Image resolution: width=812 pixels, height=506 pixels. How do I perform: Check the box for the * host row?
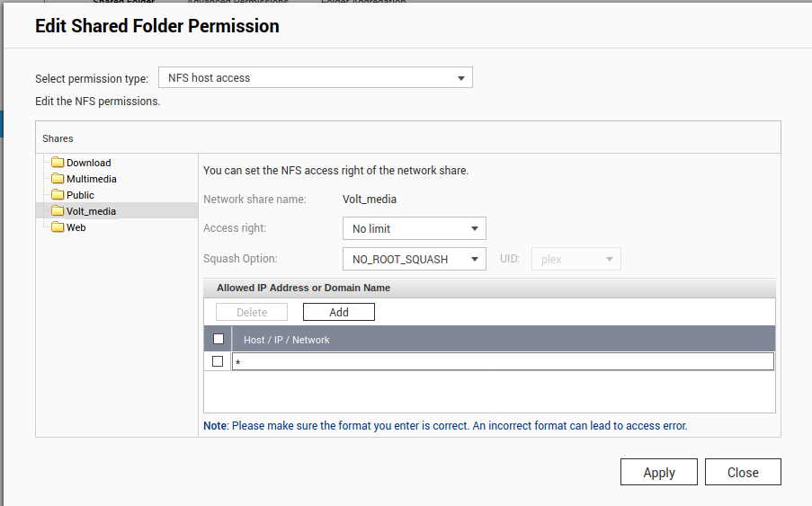click(x=218, y=361)
